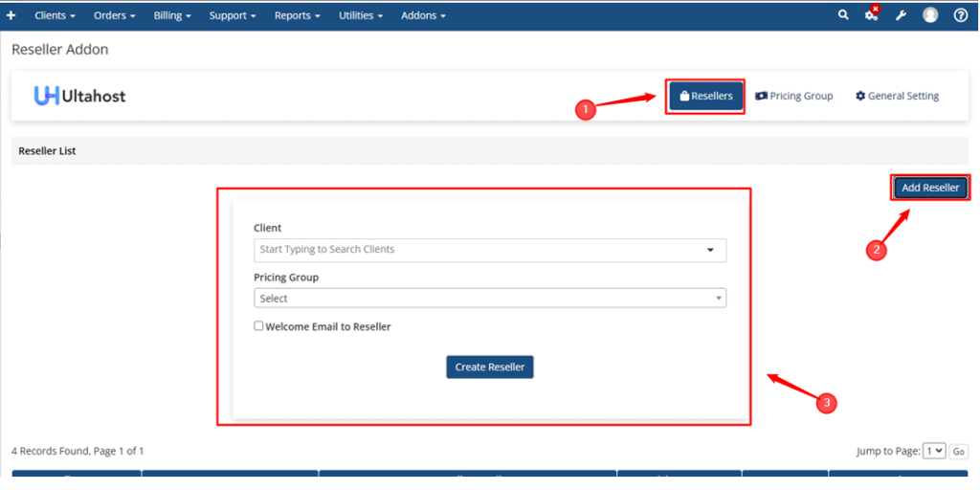This screenshot has height=490, width=980.
Task: Open the Jump to Page dropdown
Action: 934,451
